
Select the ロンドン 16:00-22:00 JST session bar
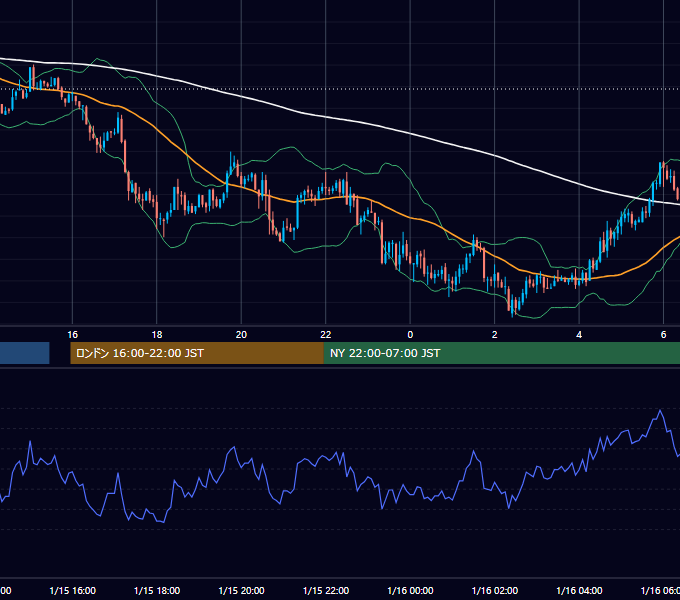coord(197,353)
